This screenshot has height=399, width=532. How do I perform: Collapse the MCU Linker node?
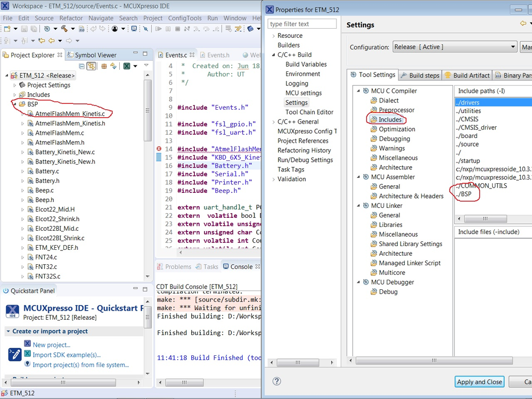coord(358,205)
